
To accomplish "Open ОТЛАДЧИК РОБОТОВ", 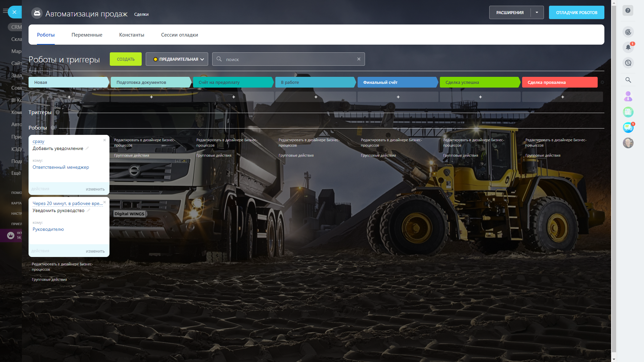I will pyautogui.click(x=577, y=12).
